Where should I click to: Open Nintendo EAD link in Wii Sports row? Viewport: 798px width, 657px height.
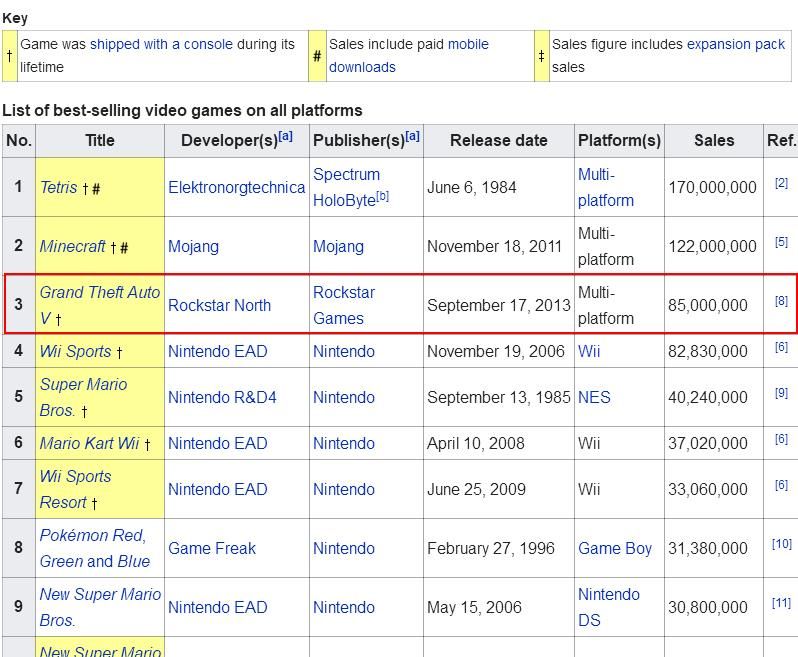coord(218,351)
